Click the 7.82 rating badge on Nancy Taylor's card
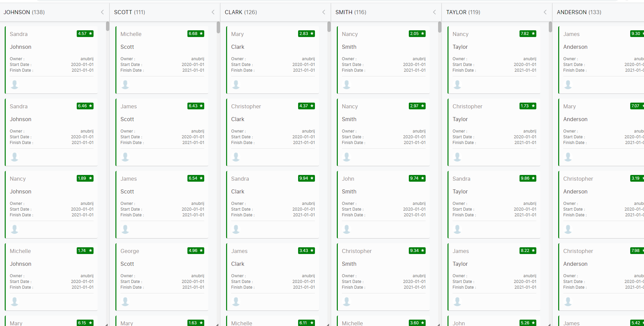Screen dimensions: 644x326 [528, 34]
